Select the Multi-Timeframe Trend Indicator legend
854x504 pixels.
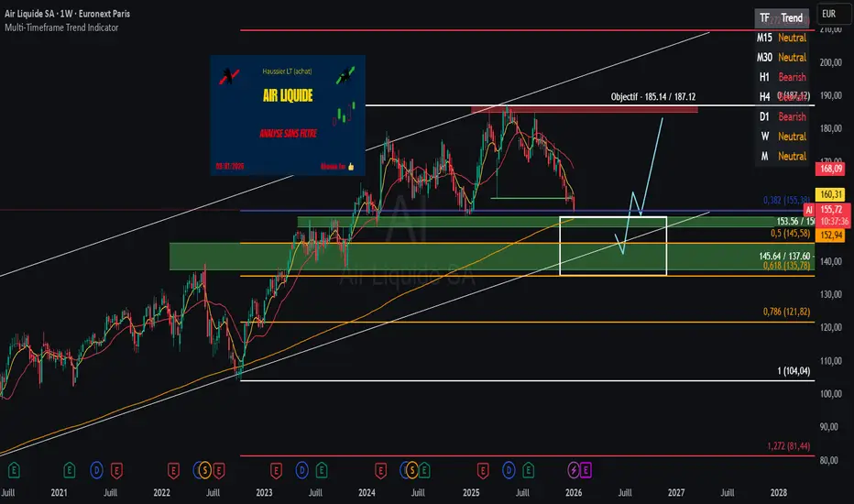click(x=61, y=27)
